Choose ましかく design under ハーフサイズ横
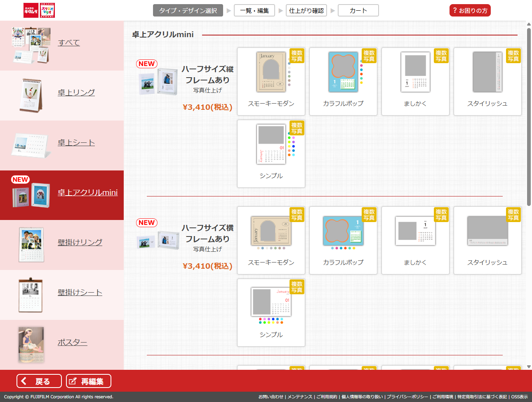Screen dimensions: 532x402 415,240
